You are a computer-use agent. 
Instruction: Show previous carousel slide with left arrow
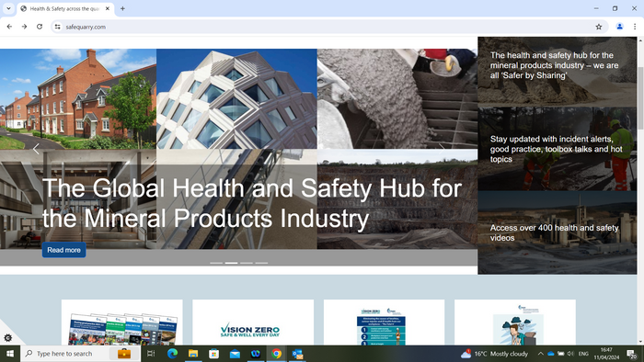pos(36,149)
